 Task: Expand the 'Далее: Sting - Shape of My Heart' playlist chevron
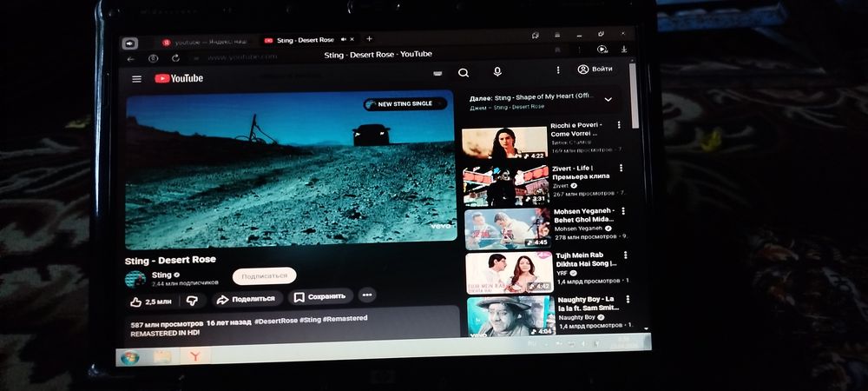[608, 100]
